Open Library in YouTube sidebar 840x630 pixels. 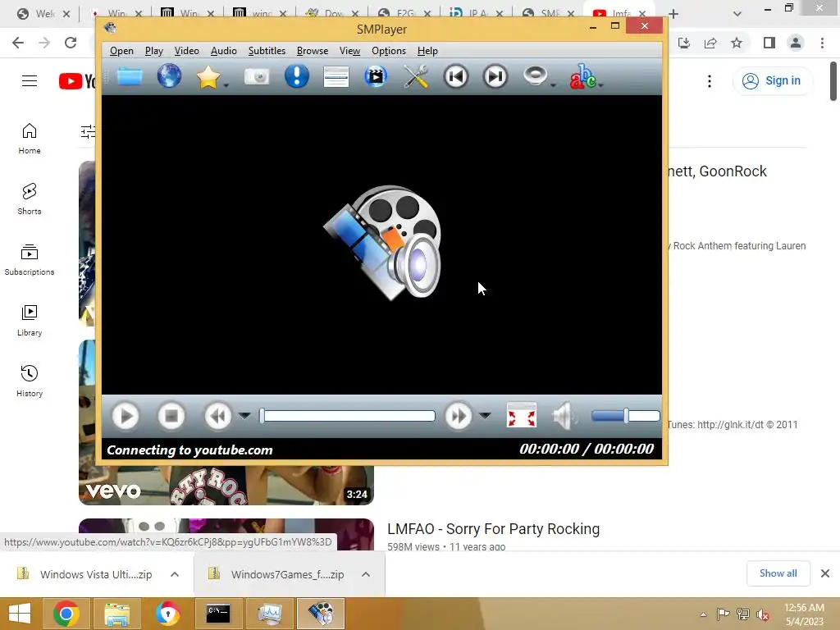pos(30,321)
